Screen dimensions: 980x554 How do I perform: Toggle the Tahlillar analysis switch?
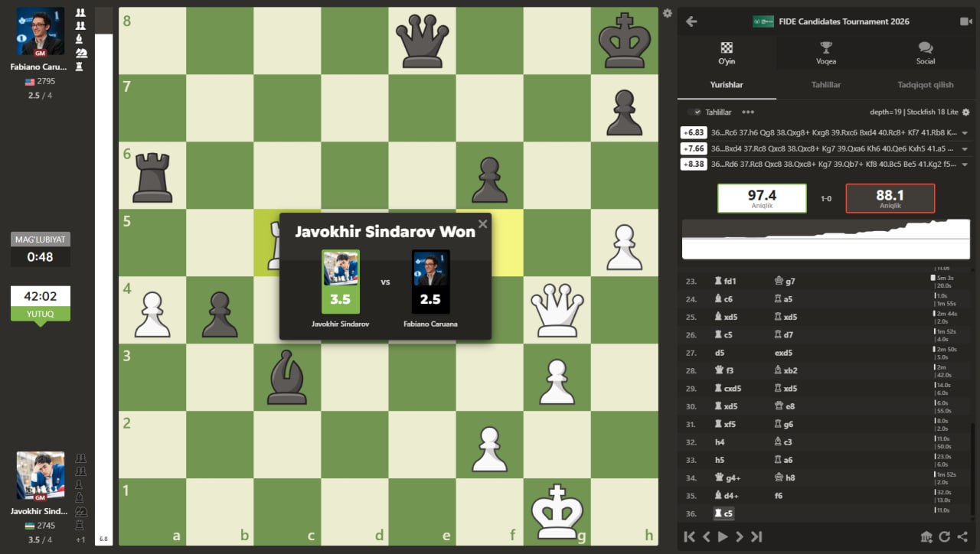(x=695, y=112)
